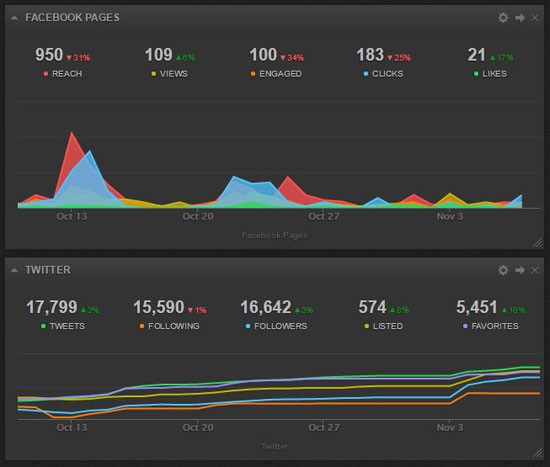
Task: Collapse the Twitter panel
Action: coord(14,270)
